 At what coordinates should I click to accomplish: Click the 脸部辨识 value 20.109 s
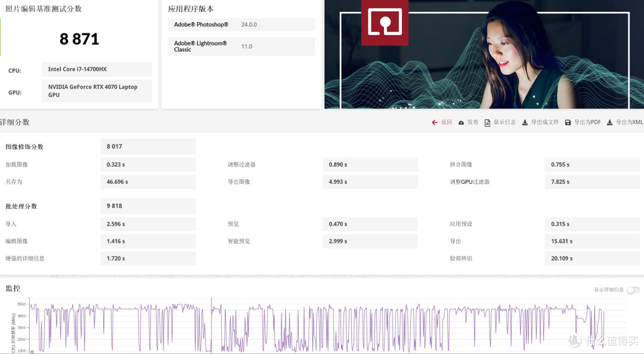(x=593, y=258)
